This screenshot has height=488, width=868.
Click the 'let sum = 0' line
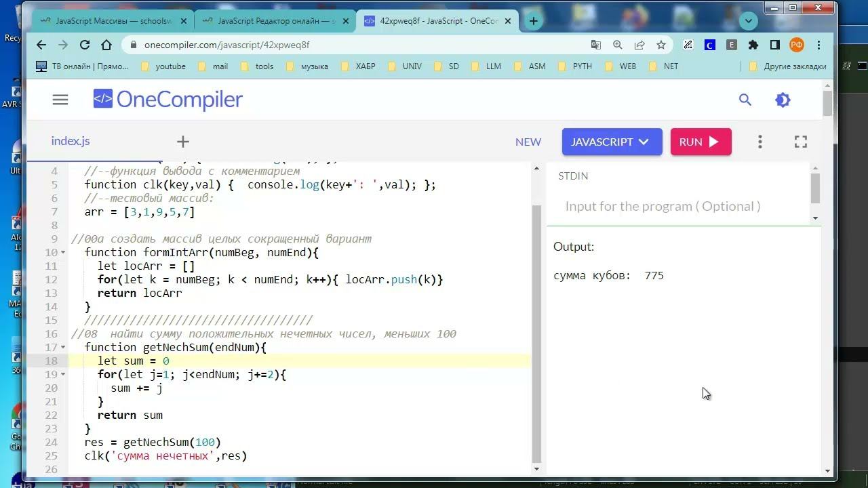[x=134, y=361]
